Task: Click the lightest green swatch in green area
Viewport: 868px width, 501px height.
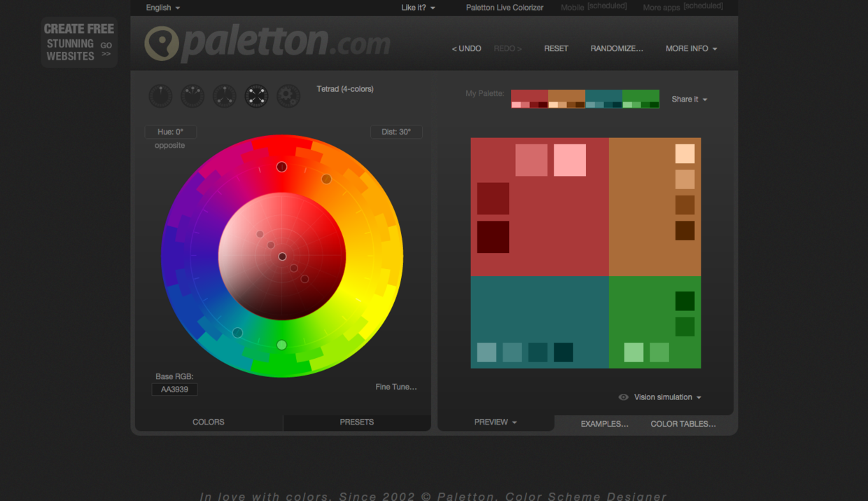Action: 633,352
